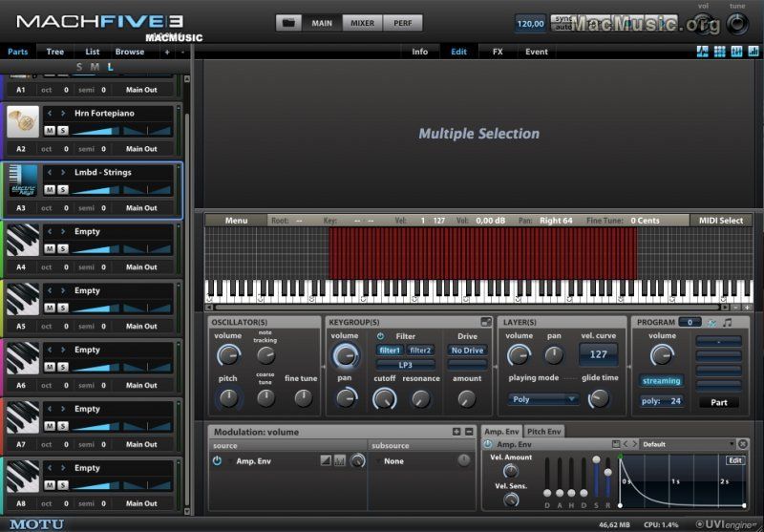The width and height of the screenshot is (764, 532).
Task: Adjust the master tune knob
Action: point(737,23)
